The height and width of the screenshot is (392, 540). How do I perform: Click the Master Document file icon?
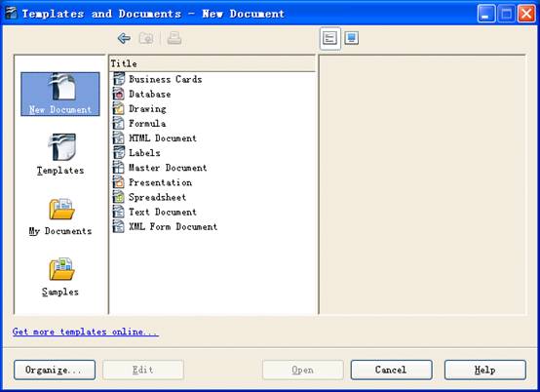(119, 168)
